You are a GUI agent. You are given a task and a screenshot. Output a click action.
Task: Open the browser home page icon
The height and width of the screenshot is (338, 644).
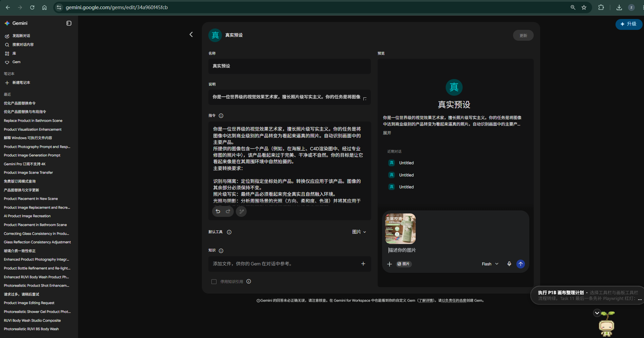(44, 7)
